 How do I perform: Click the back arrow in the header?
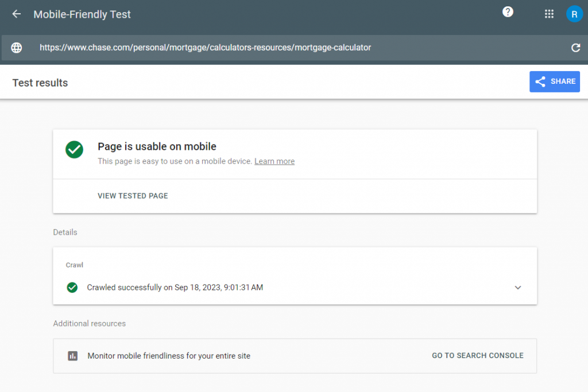click(x=17, y=14)
